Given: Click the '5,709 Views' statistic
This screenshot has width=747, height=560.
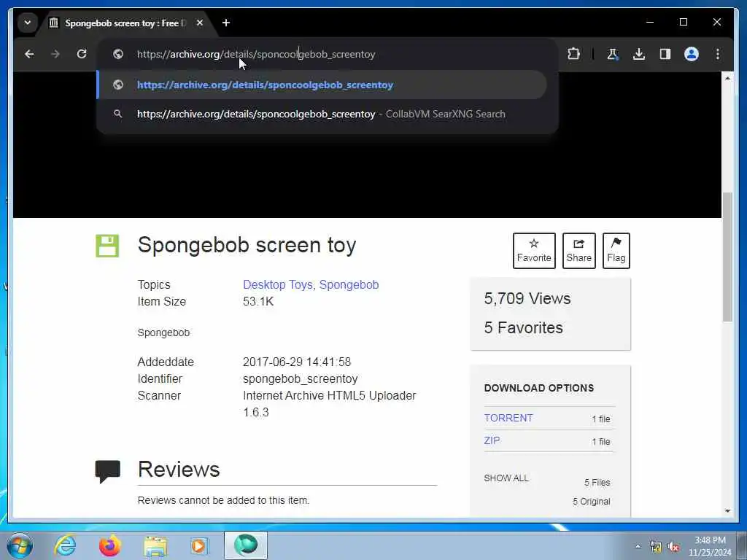Looking at the screenshot, I should click(x=527, y=298).
